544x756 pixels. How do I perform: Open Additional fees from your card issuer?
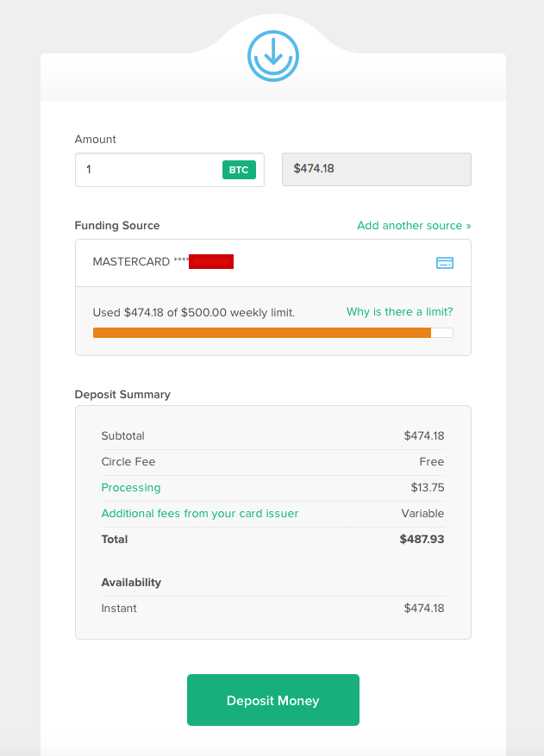pyautogui.click(x=200, y=514)
